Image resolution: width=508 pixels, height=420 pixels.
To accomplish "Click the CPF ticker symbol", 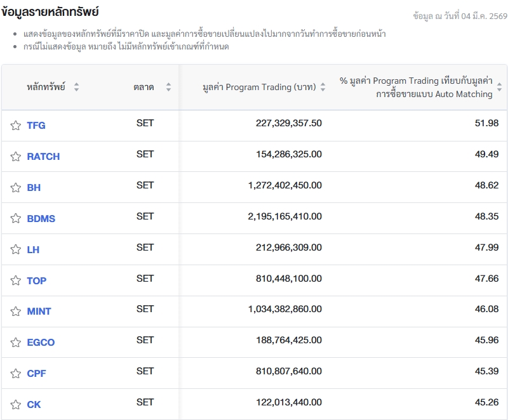I will tap(37, 374).
